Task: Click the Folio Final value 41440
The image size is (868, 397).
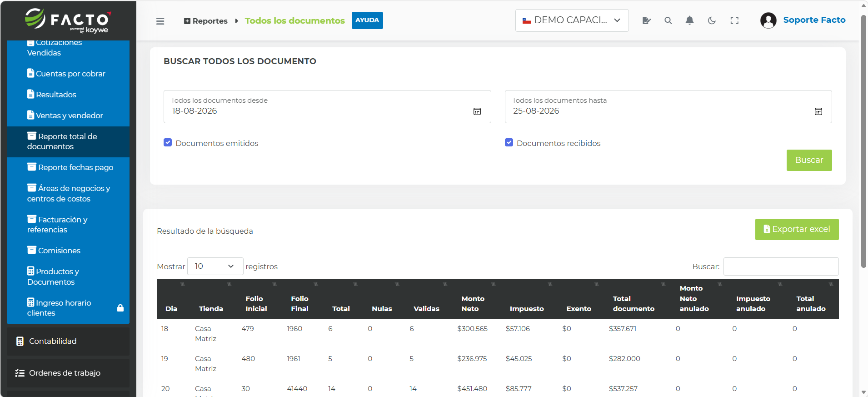Action: click(x=297, y=389)
